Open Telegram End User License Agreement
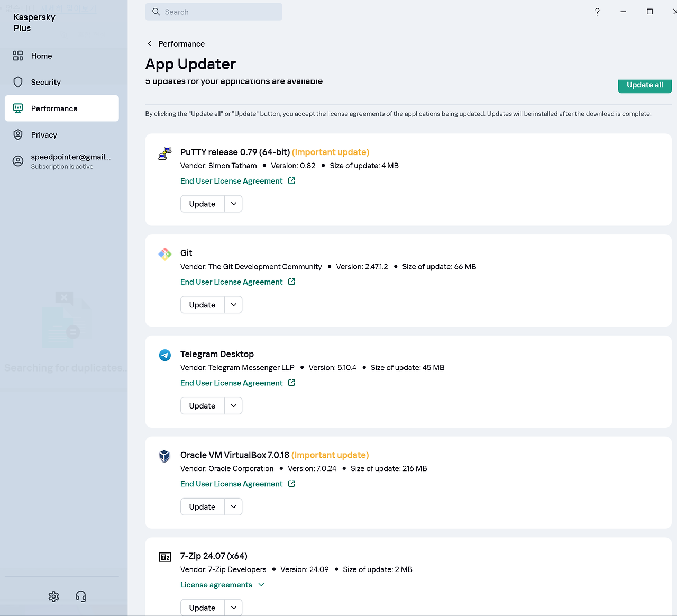 coord(232,383)
